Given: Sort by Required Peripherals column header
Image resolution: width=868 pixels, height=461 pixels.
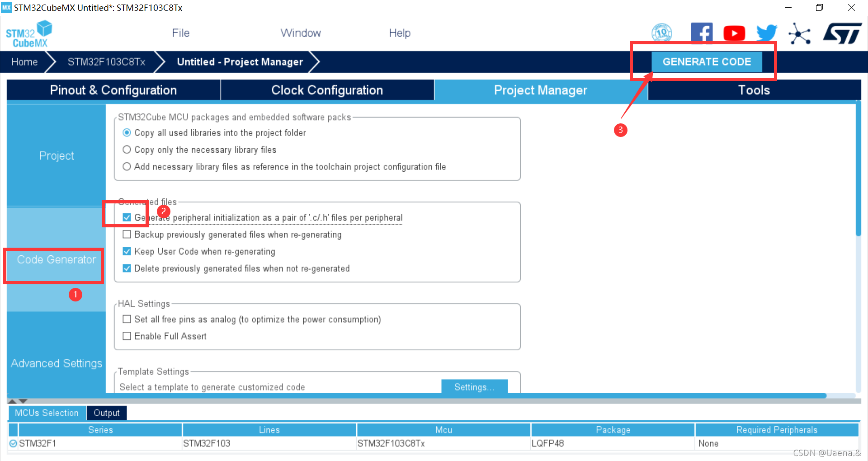Looking at the screenshot, I should click(777, 430).
